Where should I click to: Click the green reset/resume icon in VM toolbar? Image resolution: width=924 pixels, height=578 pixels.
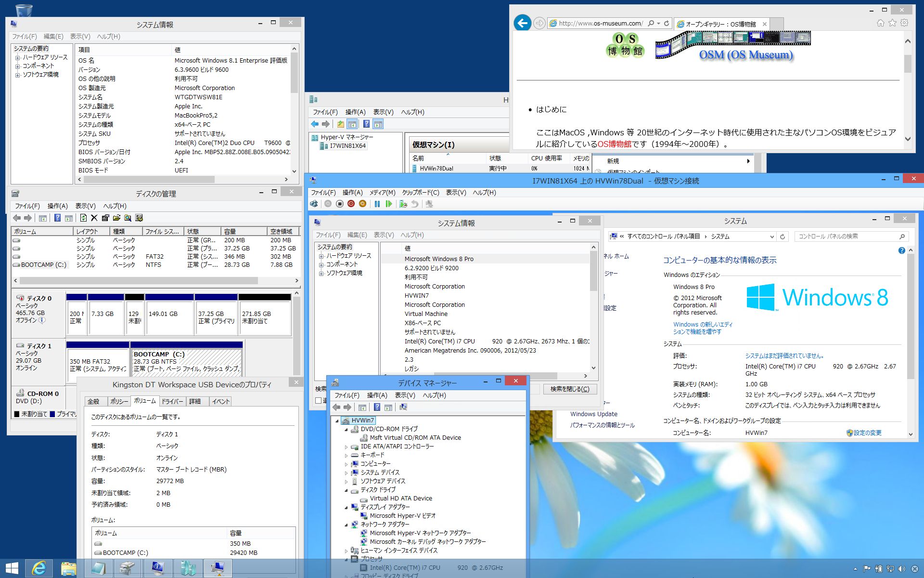[x=389, y=204]
